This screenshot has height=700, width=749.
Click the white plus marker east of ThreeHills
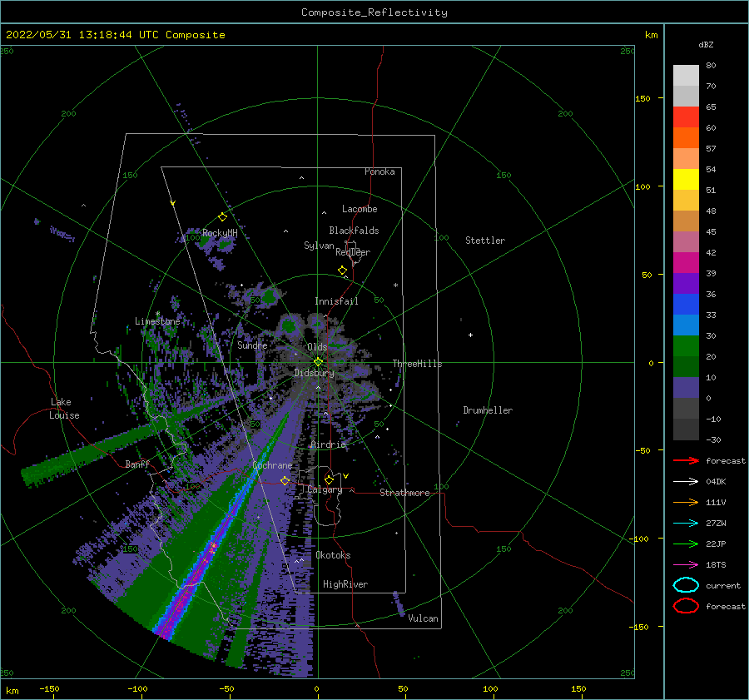pyautogui.click(x=470, y=335)
